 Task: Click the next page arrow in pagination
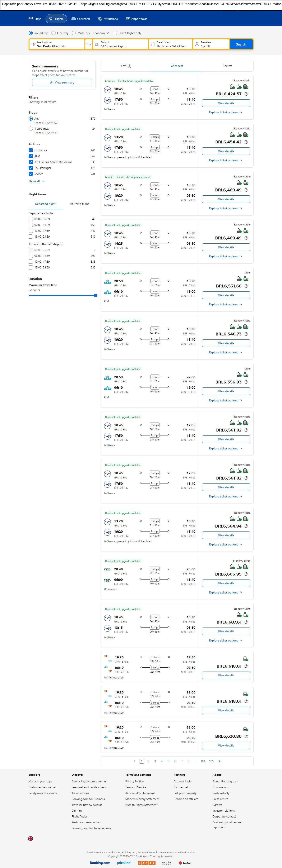coord(219,761)
